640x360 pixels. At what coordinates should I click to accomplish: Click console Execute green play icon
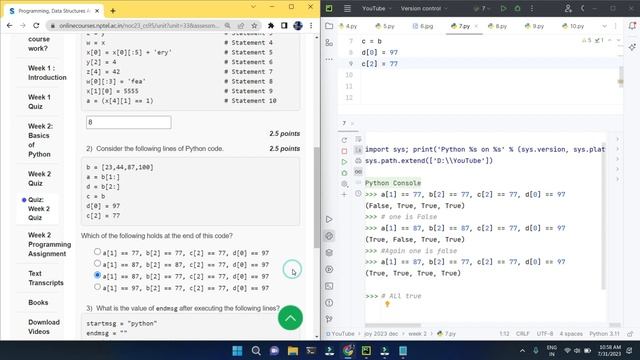coord(344,162)
